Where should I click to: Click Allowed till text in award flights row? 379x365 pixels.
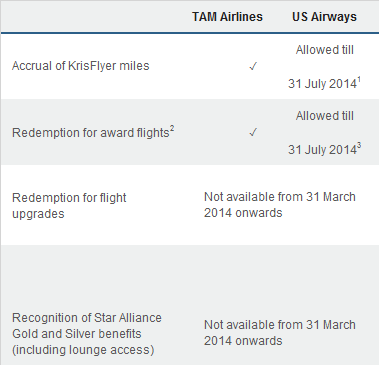[324, 116]
